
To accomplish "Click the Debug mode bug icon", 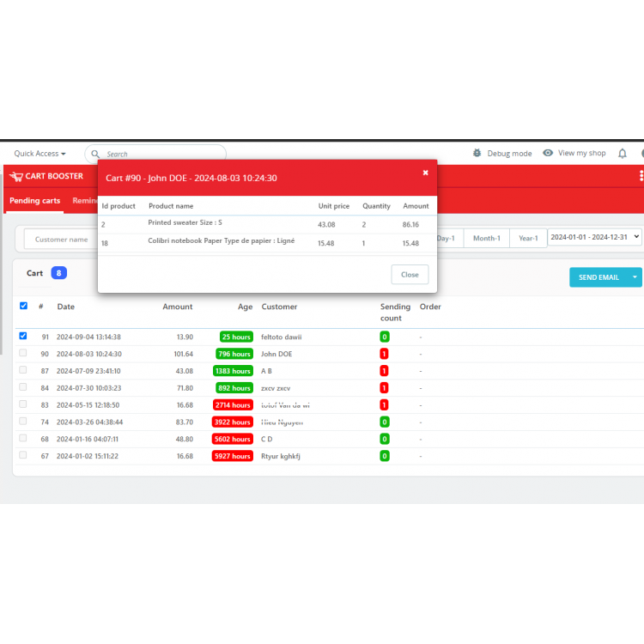I will (x=477, y=154).
